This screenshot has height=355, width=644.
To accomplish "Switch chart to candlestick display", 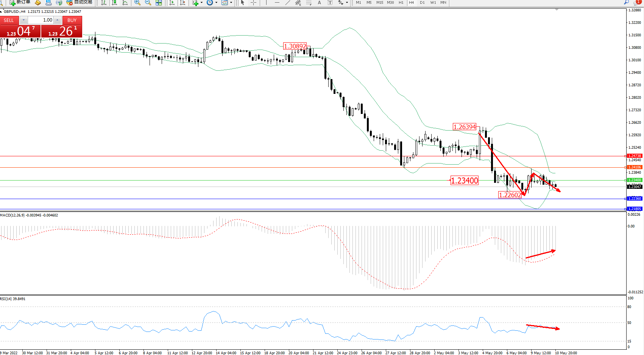I will coord(114,3).
